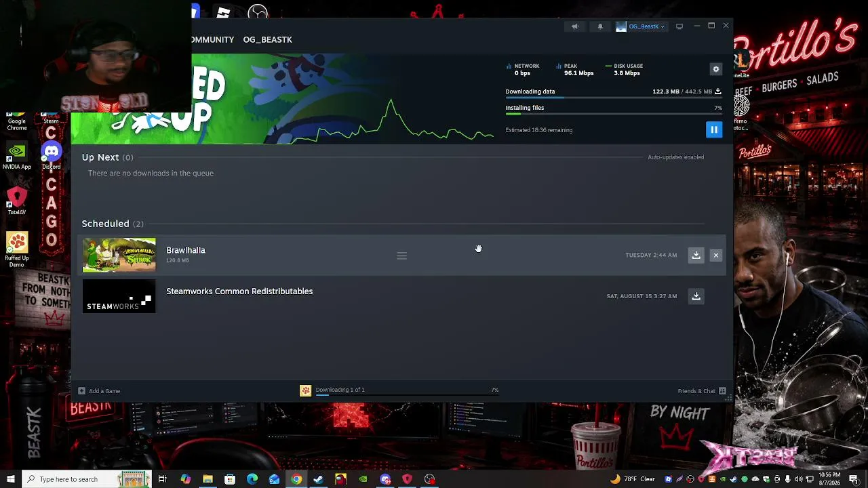868x488 pixels.
Task: Click the Auto-updates enabled label
Action: tap(675, 157)
